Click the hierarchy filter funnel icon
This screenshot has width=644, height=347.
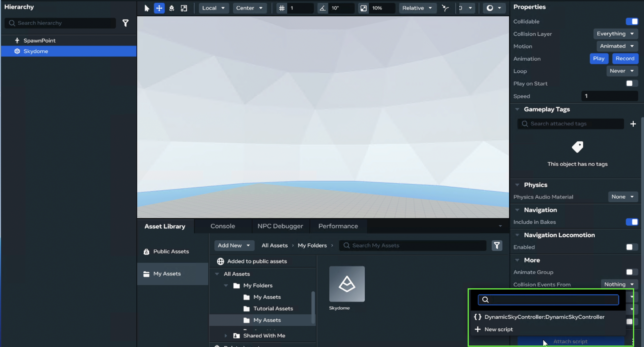[x=126, y=23]
